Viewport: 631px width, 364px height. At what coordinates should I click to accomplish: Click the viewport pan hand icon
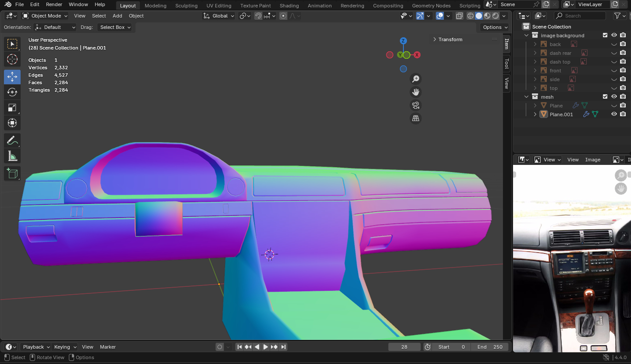(415, 92)
